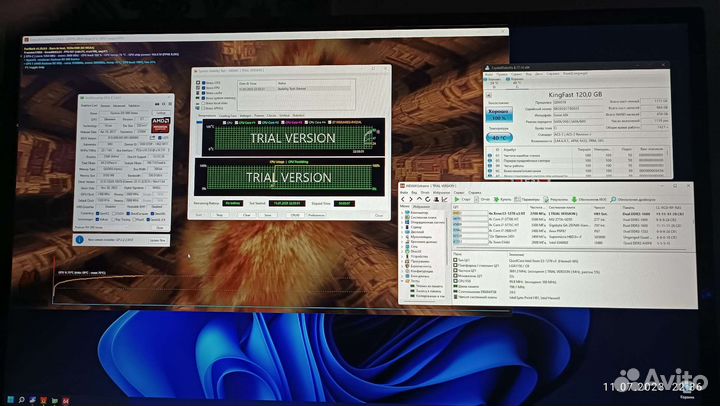Go forward in AIDA64 toolbar
The height and width of the screenshot is (406, 720).
pos(411,199)
